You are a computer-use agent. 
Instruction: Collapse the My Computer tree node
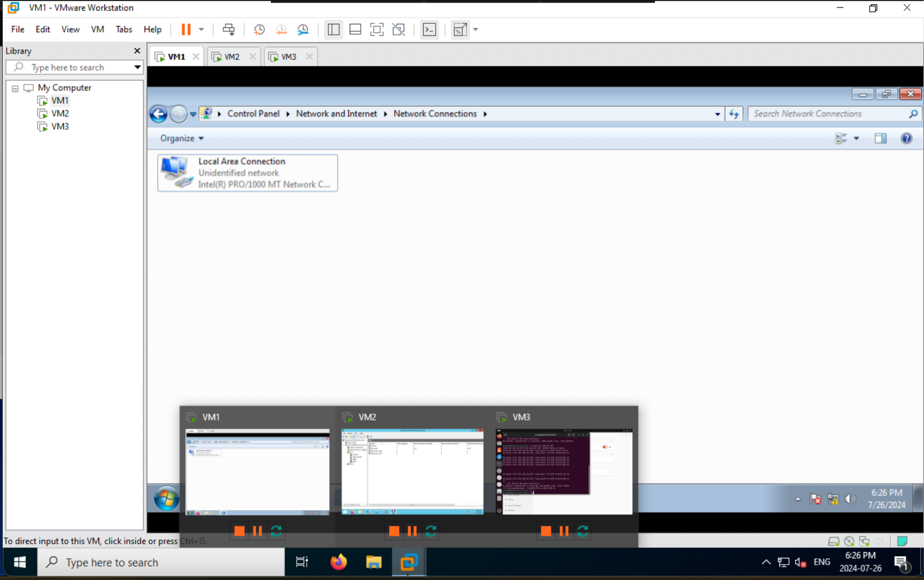pos(15,88)
